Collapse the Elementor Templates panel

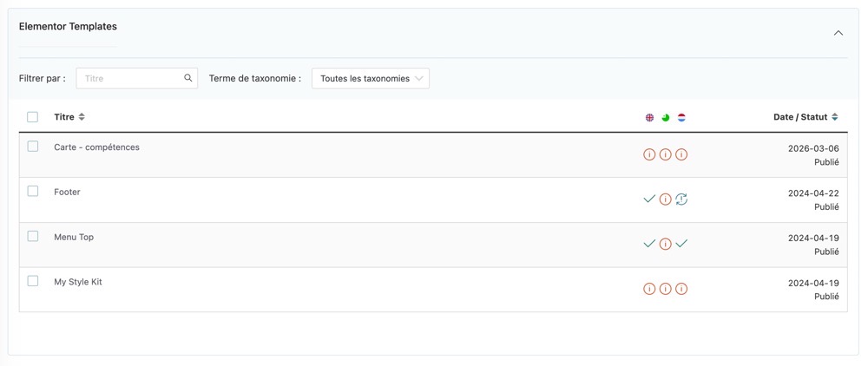tap(838, 33)
